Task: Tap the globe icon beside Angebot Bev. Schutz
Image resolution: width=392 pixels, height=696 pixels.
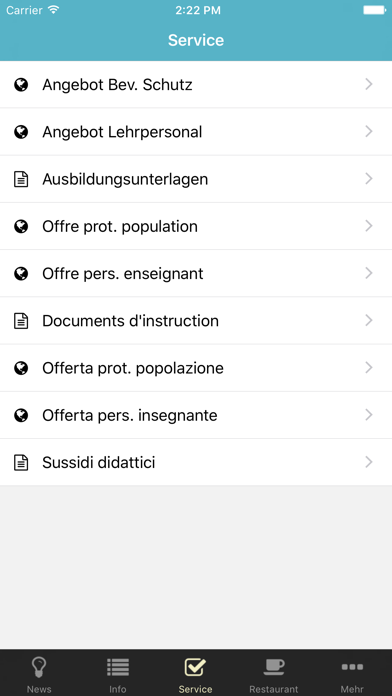Action: [21, 84]
